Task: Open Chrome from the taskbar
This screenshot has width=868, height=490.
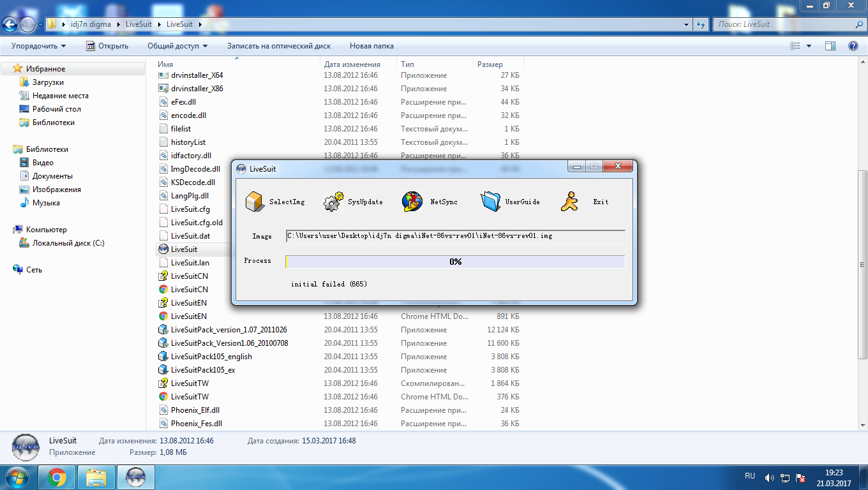Action: click(57, 477)
